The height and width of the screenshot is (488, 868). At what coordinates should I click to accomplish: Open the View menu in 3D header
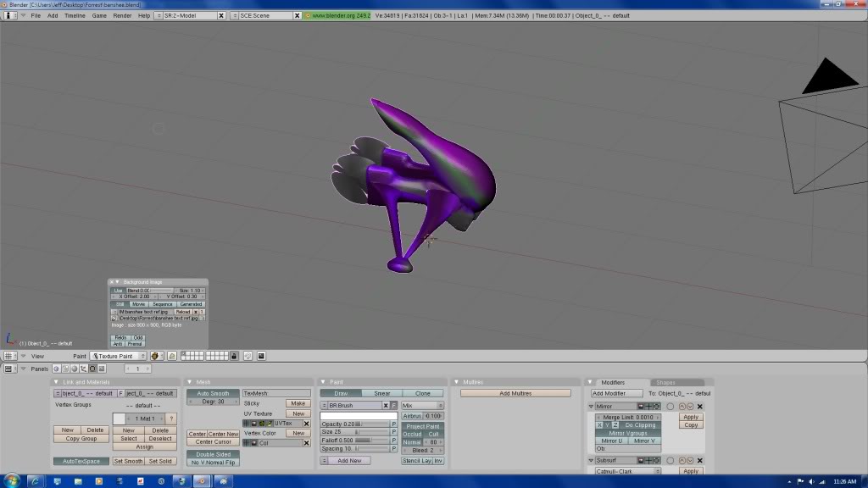click(37, 356)
